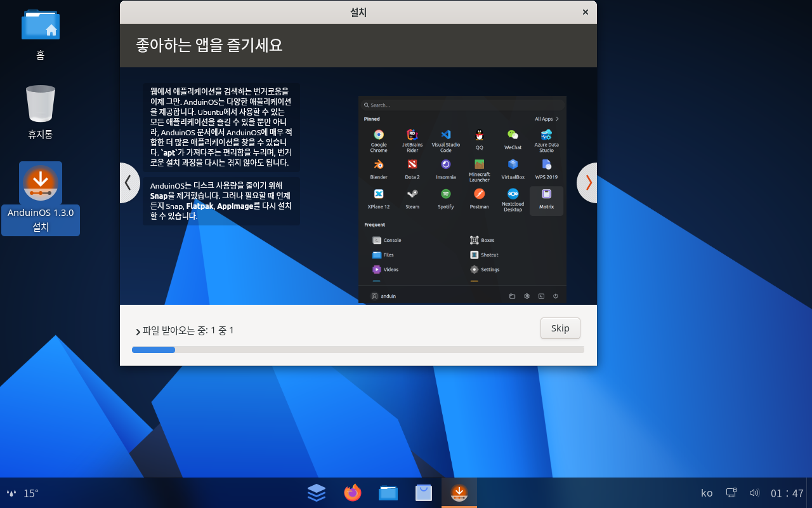
Task: Open the clock showing 01:47
Action: tap(787, 493)
